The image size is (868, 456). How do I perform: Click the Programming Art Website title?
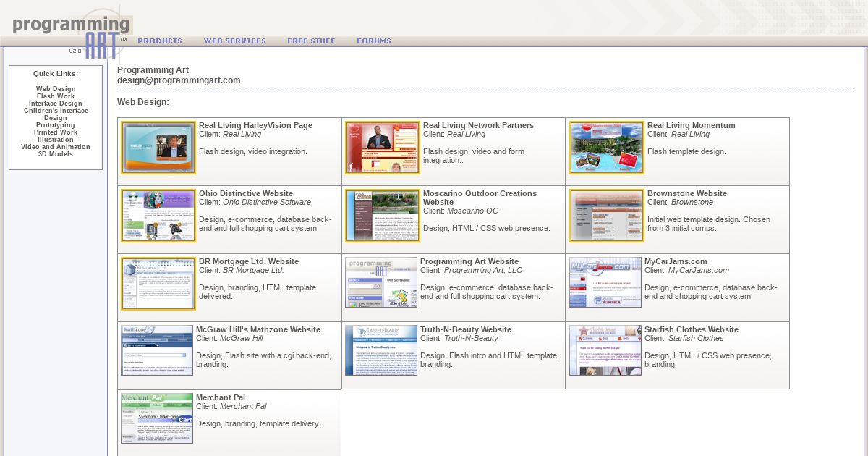469,261
